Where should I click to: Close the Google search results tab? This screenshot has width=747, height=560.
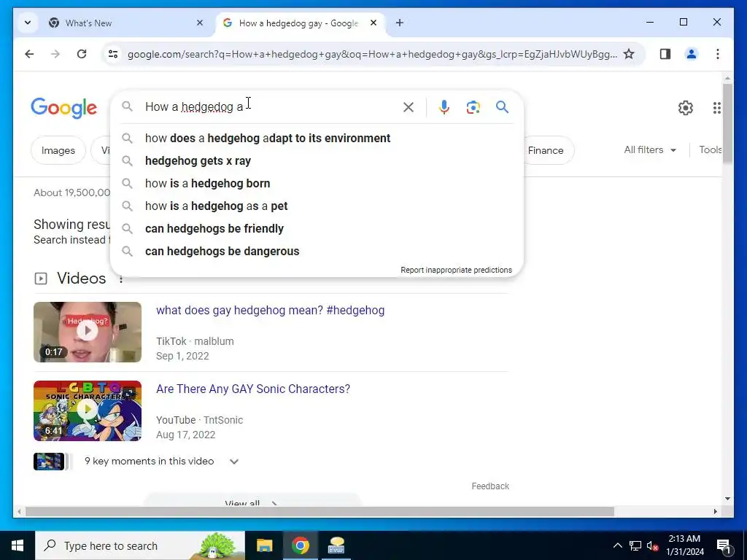pyautogui.click(x=373, y=23)
